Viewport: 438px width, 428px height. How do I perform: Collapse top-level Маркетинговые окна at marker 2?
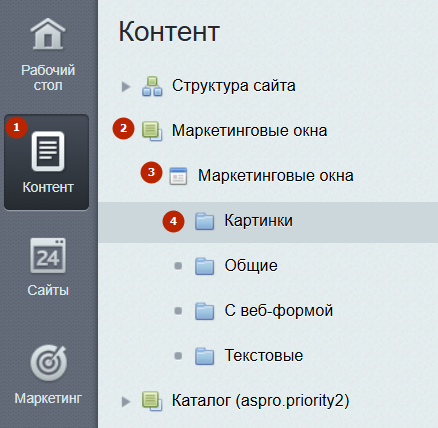(x=123, y=128)
